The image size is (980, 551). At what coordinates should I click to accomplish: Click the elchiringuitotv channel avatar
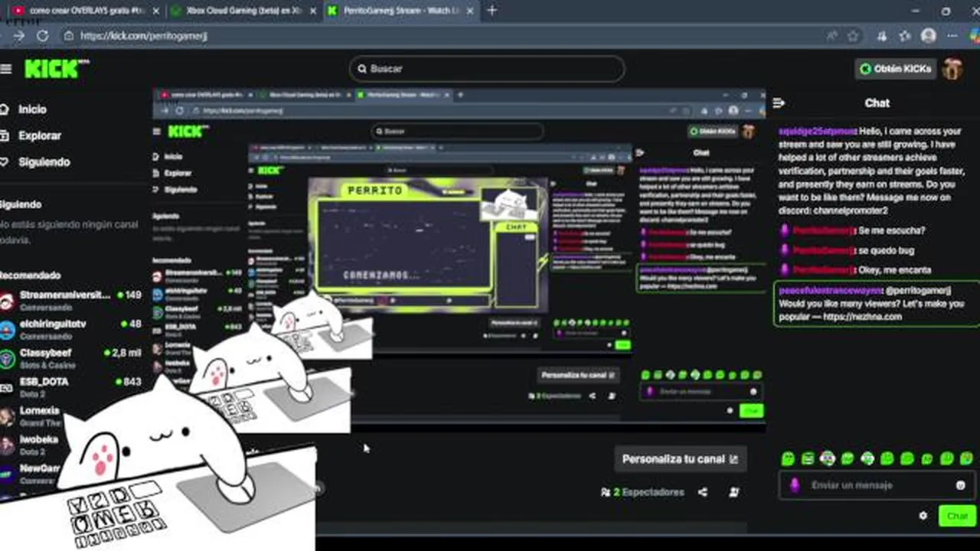tap(7, 330)
